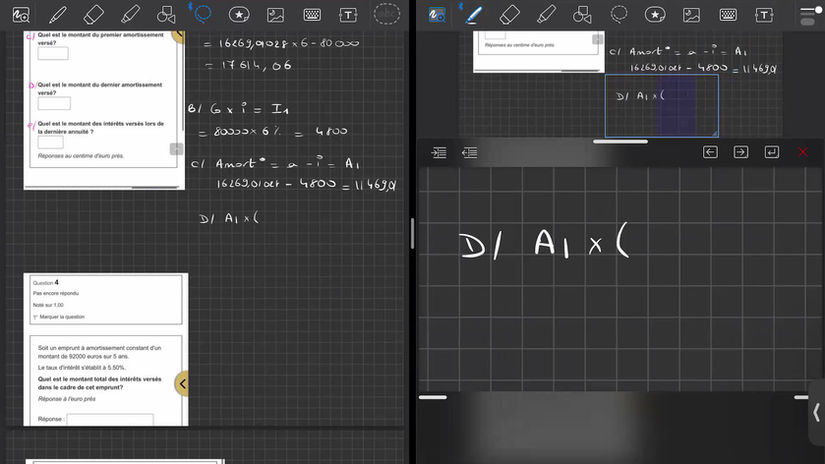Image resolution: width=825 pixels, height=464 pixels.
Task: Select the Pen tool in right window
Action: (473, 15)
